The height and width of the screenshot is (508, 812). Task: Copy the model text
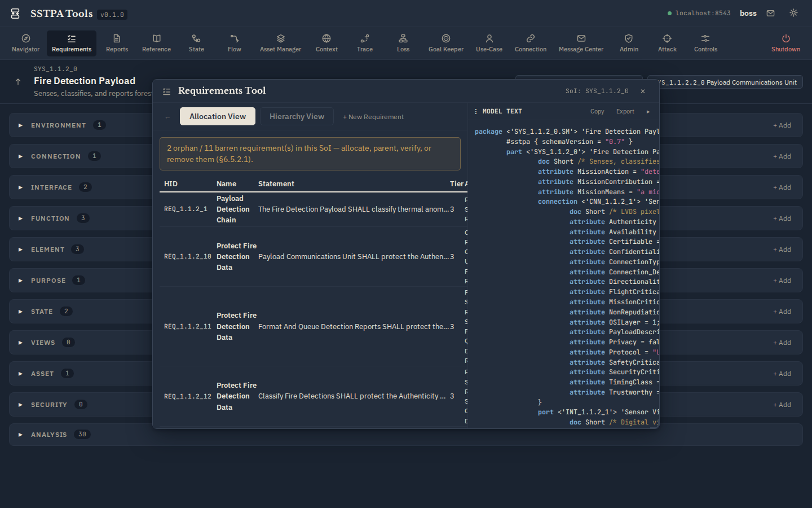tap(597, 112)
